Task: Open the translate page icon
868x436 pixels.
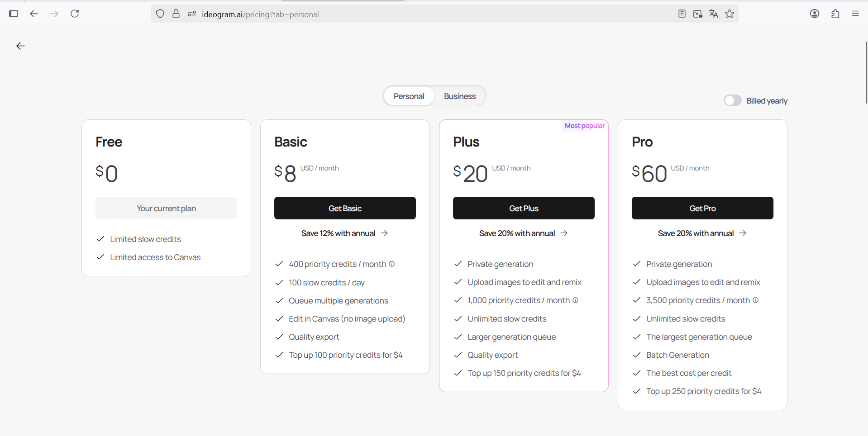Action: [x=714, y=14]
